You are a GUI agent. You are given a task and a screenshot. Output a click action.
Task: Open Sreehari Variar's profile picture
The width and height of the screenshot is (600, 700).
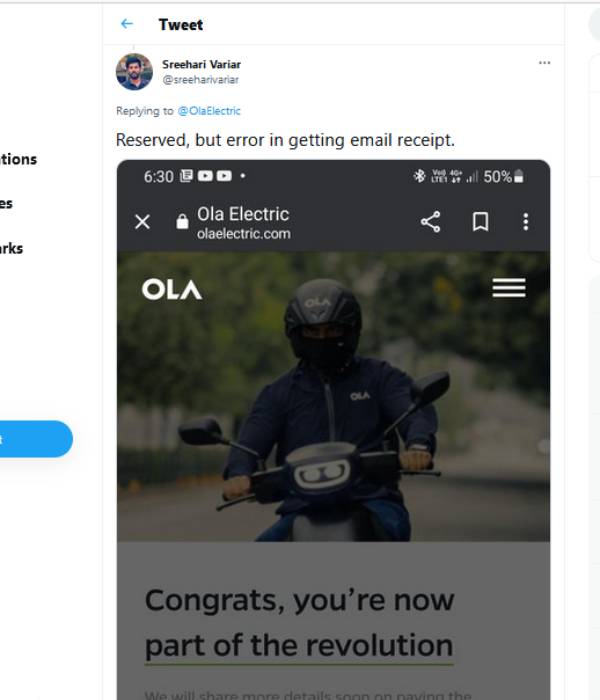[x=134, y=71]
